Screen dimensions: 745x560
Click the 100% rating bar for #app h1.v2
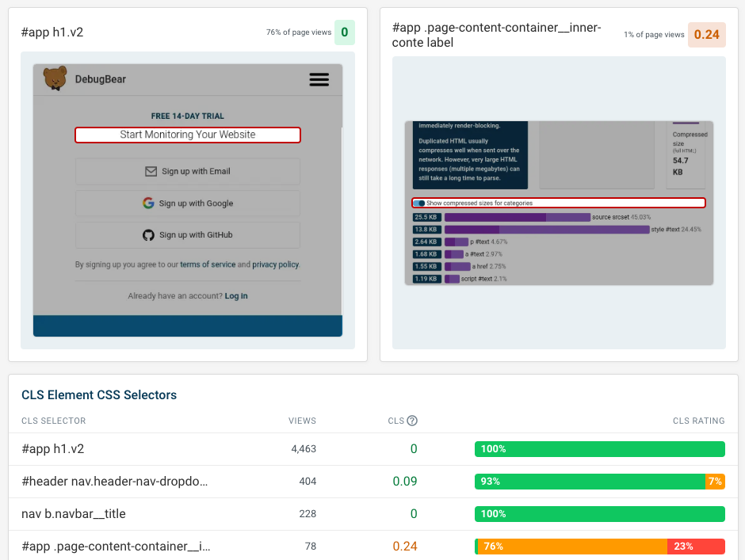(x=600, y=449)
